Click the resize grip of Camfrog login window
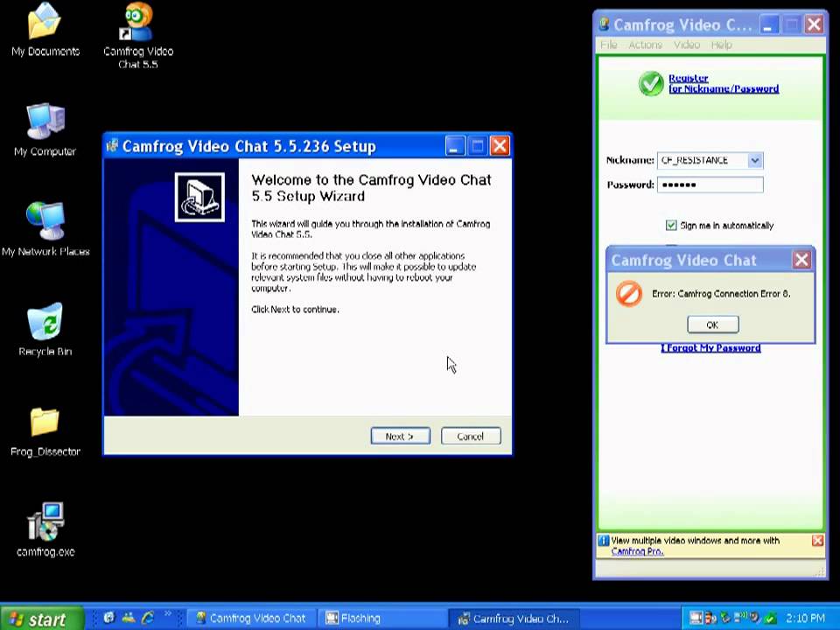Image resolution: width=840 pixels, height=630 pixels. pos(820,571)
